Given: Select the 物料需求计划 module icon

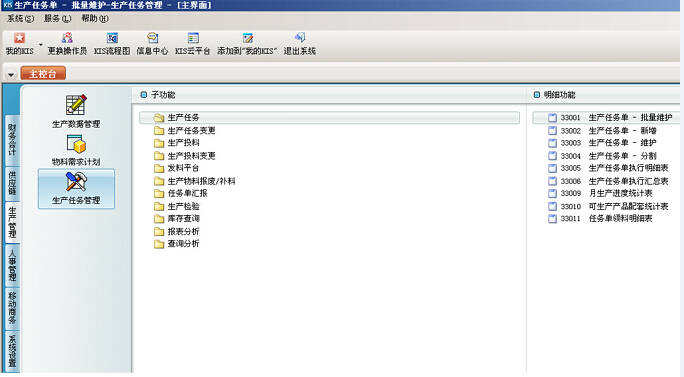Looking at the screenshot, I should (x=76, y=150).
